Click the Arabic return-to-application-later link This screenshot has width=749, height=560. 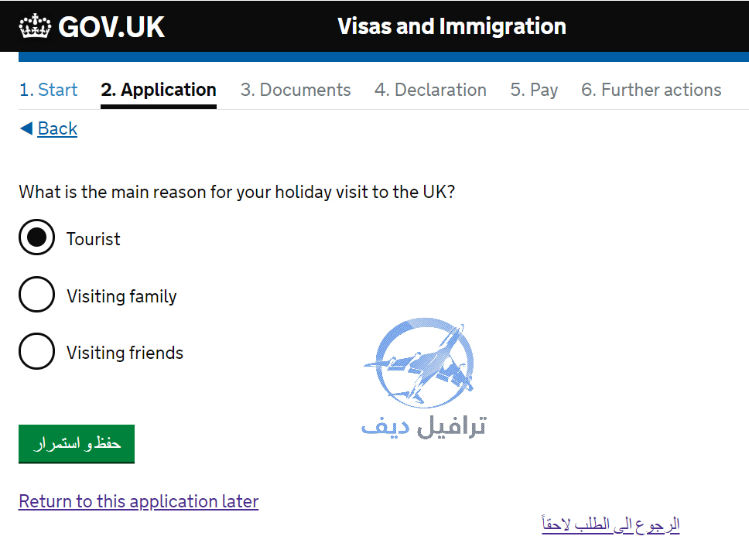pyautogui.click(x=610, y=524)
